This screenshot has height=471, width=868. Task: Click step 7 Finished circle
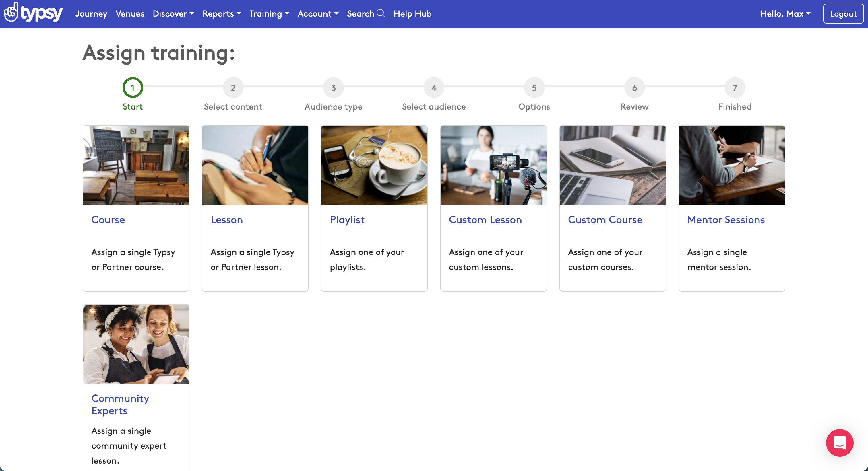pos(735,87)
